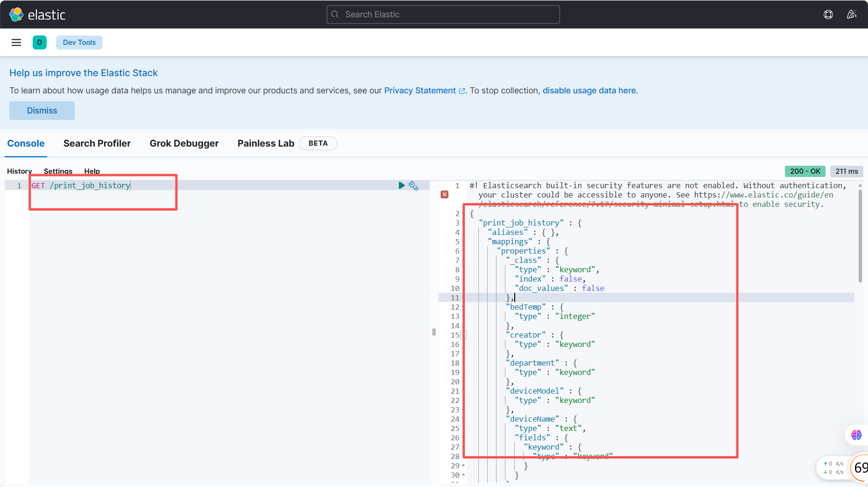Click the external link icon after Privacy Statement
Image resolution: width=868 pixels, height=487 pixels.
(462, 91)
